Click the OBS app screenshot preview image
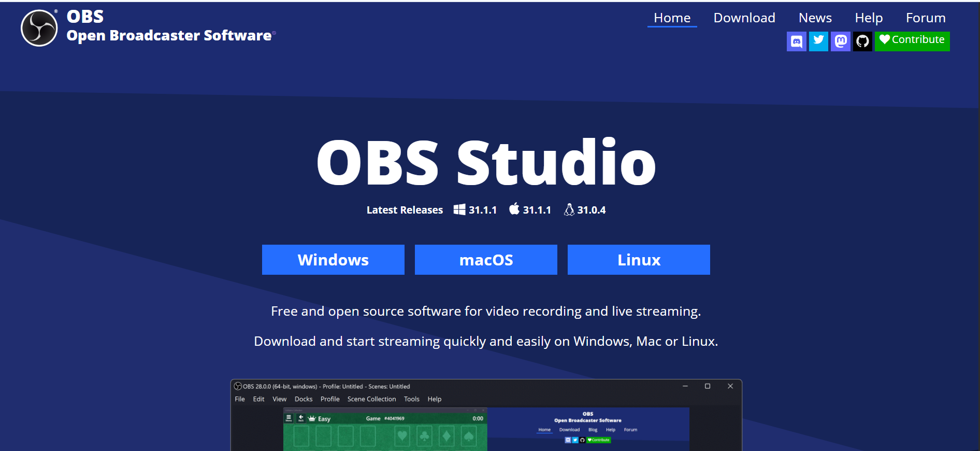 point(486,415)
